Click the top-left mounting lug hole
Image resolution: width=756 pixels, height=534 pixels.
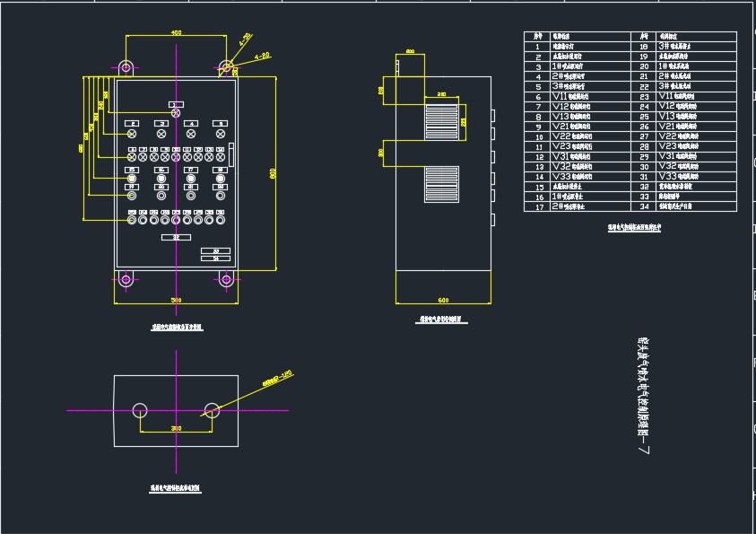[x=126, y=66]
